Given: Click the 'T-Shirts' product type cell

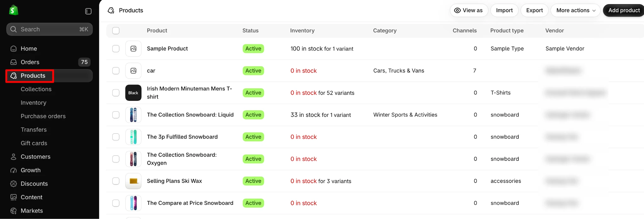Looking at the screenshot, I should point(501,93).
